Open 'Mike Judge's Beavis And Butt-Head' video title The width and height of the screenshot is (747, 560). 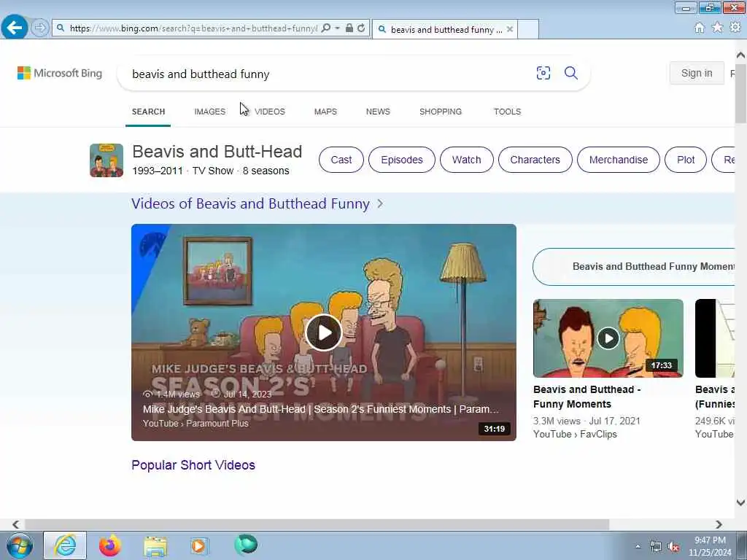[321, 409]
